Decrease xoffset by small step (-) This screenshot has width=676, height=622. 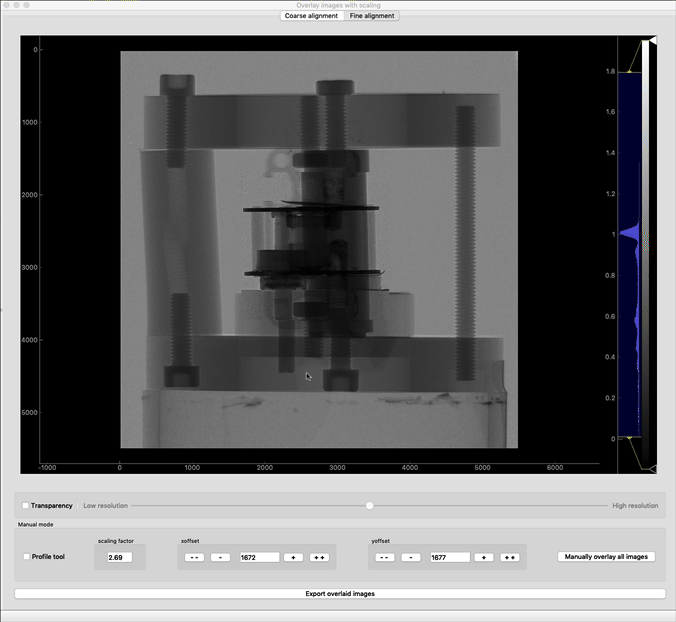coord(220,557)
